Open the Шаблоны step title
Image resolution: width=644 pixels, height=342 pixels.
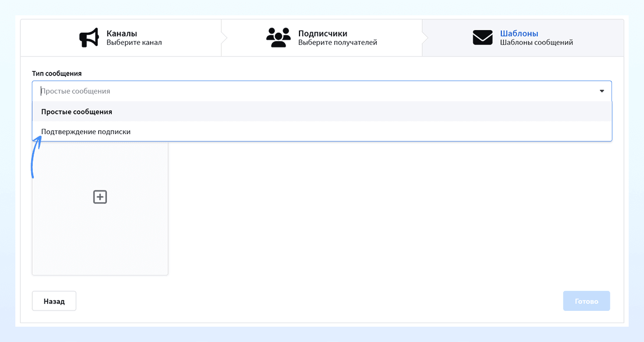click(519, 34)
